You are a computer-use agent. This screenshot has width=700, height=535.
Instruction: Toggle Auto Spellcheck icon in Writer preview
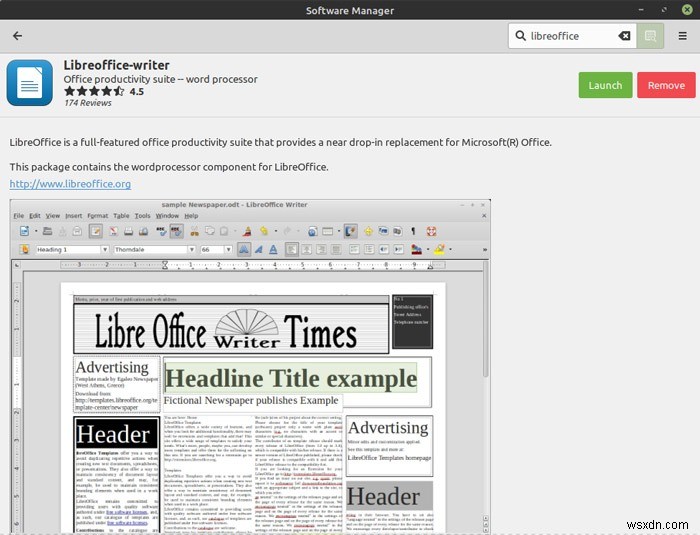coord(176,231)
